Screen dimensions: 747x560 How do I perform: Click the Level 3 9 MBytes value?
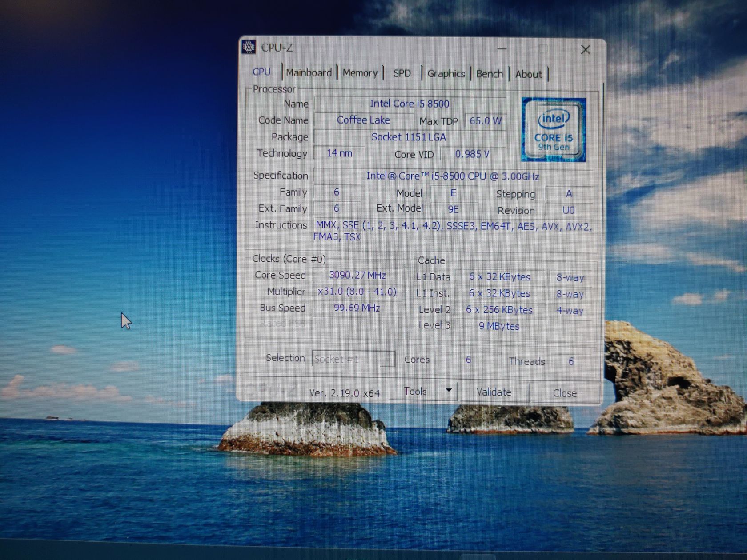tap(499, 326)
